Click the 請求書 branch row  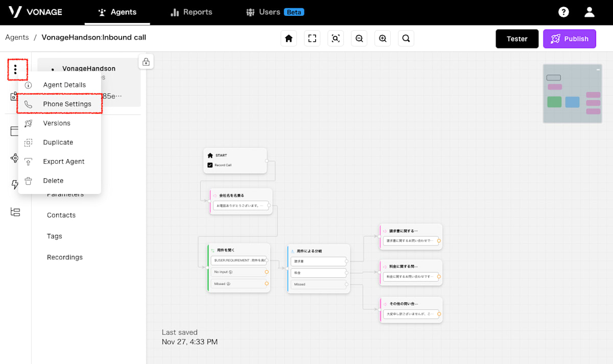tap(319, 261)
